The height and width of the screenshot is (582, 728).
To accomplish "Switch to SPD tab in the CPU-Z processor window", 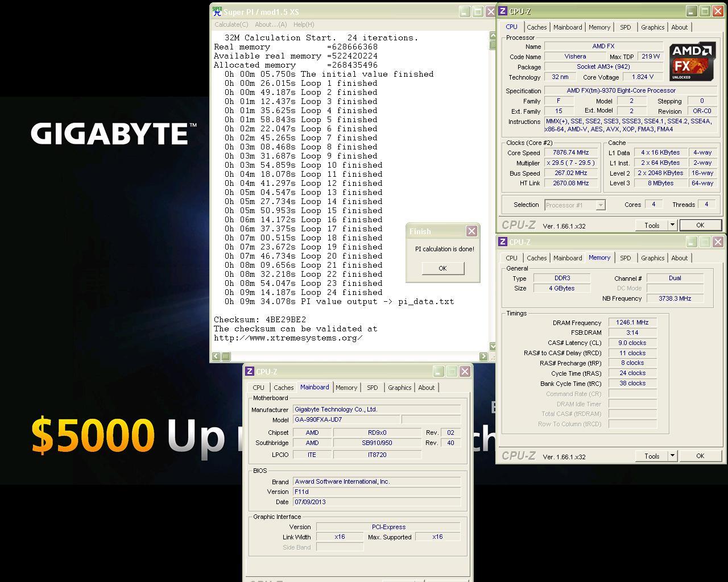I will pos(626,27).
